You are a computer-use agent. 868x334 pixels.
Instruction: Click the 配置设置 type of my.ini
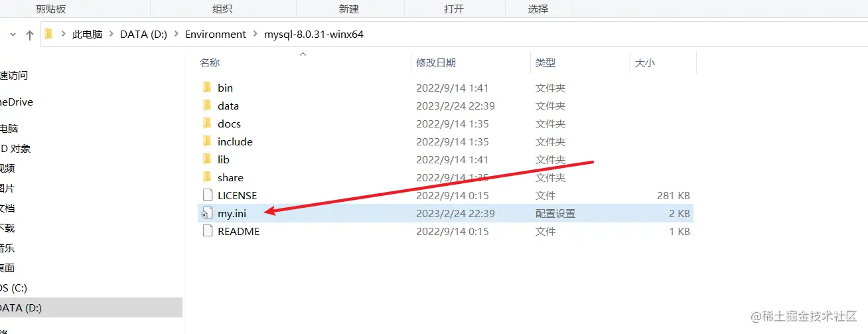[x=555, y=213]
